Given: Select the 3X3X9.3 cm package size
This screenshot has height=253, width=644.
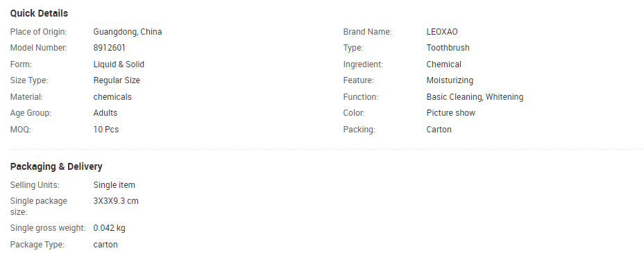Looking at the screenshot, I should (116, 201).
